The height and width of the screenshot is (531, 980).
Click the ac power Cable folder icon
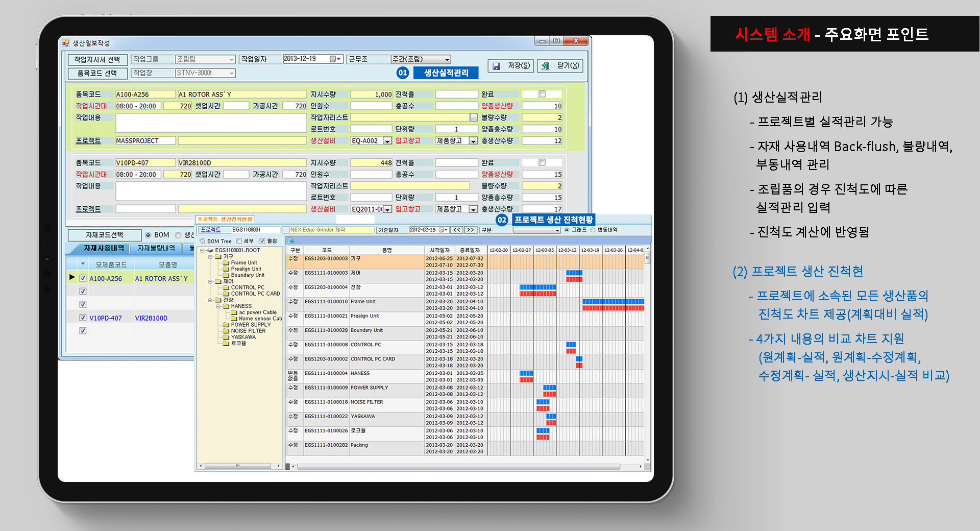pos(234,312)
